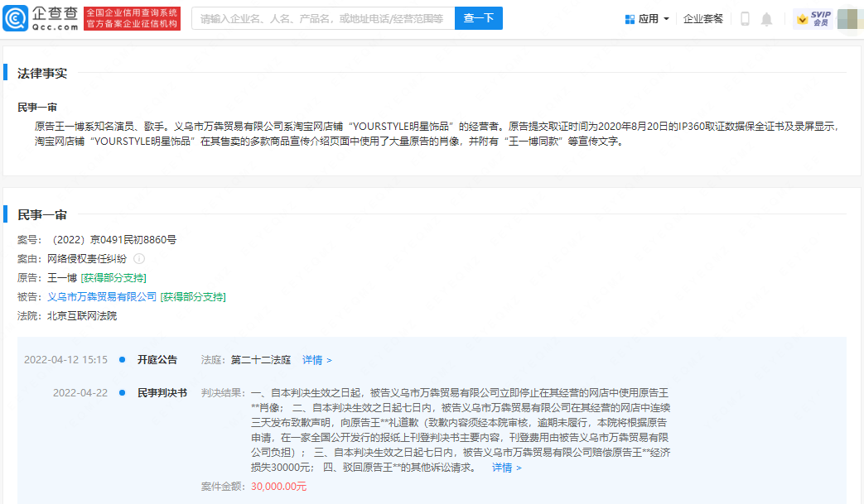Open the Qcc.com logo homepage
The image size is (864, 504).
tap(41, 18)
